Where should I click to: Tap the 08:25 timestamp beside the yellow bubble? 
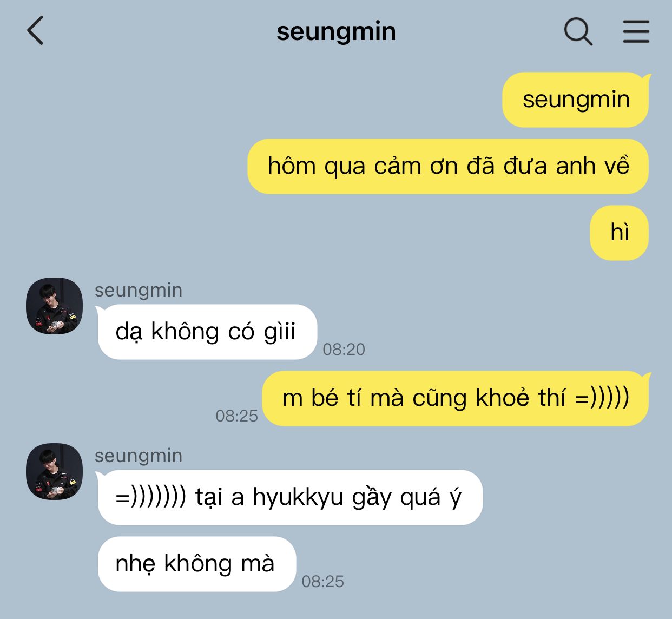click(x=236, y=416)
